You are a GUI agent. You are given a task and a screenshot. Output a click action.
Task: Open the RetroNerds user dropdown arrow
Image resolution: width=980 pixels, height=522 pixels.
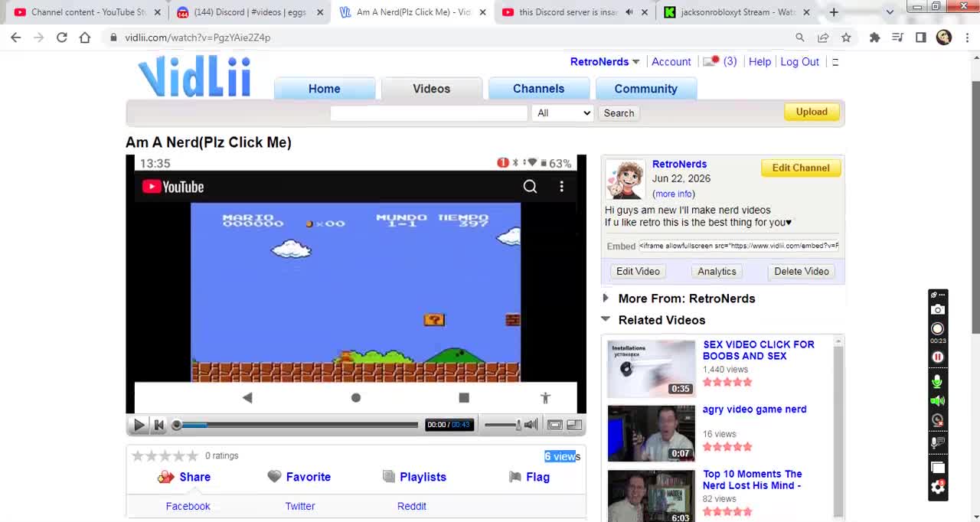tap(635, 62)
